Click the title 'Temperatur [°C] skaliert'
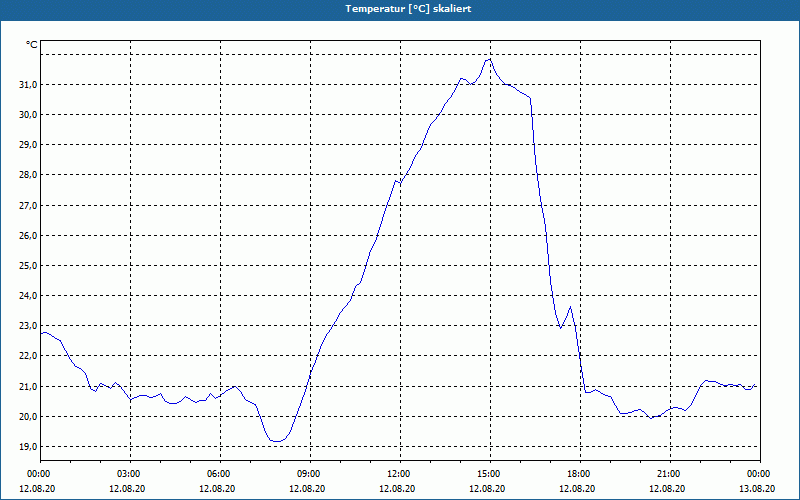 tap(408, 9)
